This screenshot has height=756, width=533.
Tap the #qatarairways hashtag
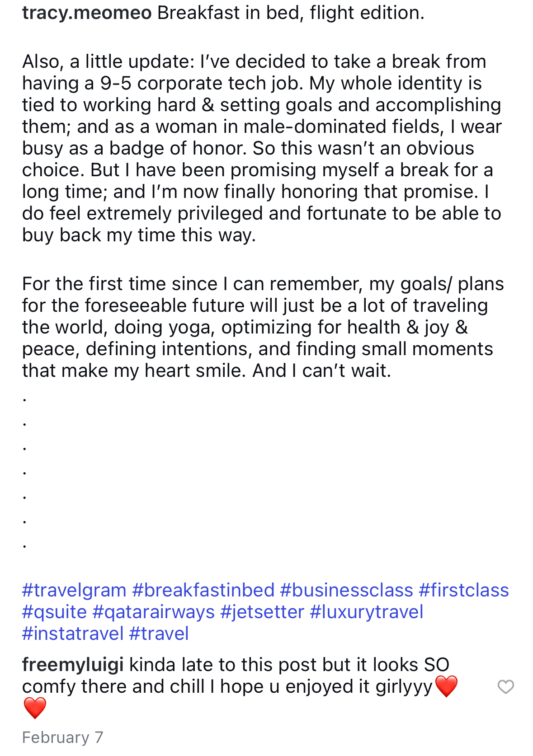(154, 612)
